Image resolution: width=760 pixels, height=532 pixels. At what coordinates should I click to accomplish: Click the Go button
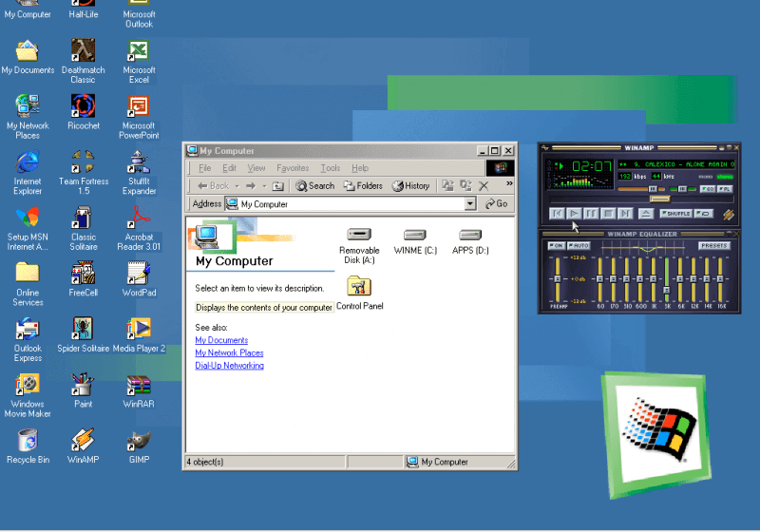pos(496,204)
